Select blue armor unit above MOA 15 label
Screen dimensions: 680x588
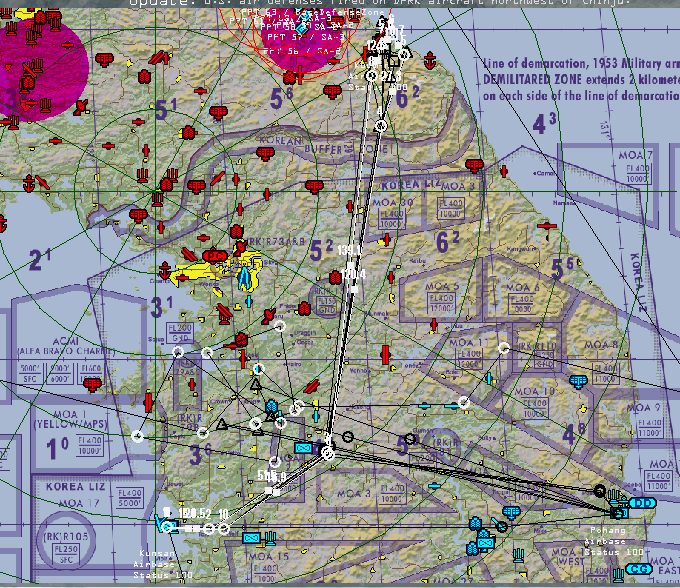[251, 538]
